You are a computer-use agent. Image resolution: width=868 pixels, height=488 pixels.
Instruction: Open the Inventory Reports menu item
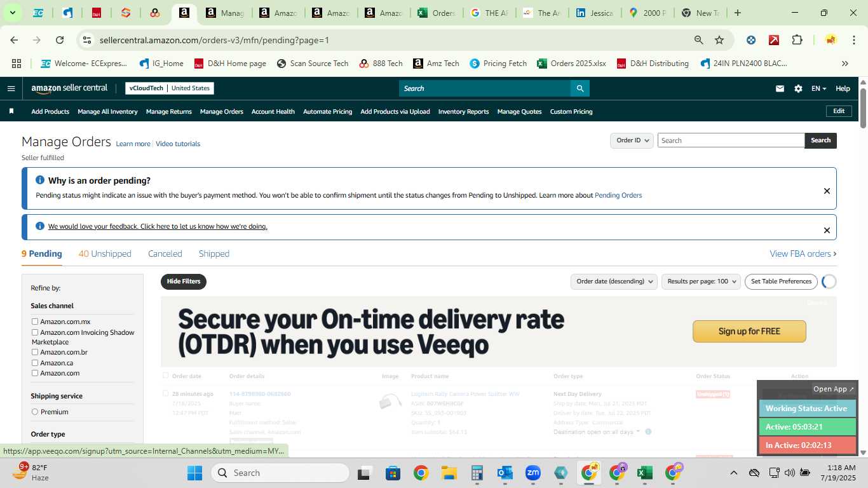point(463,111)
